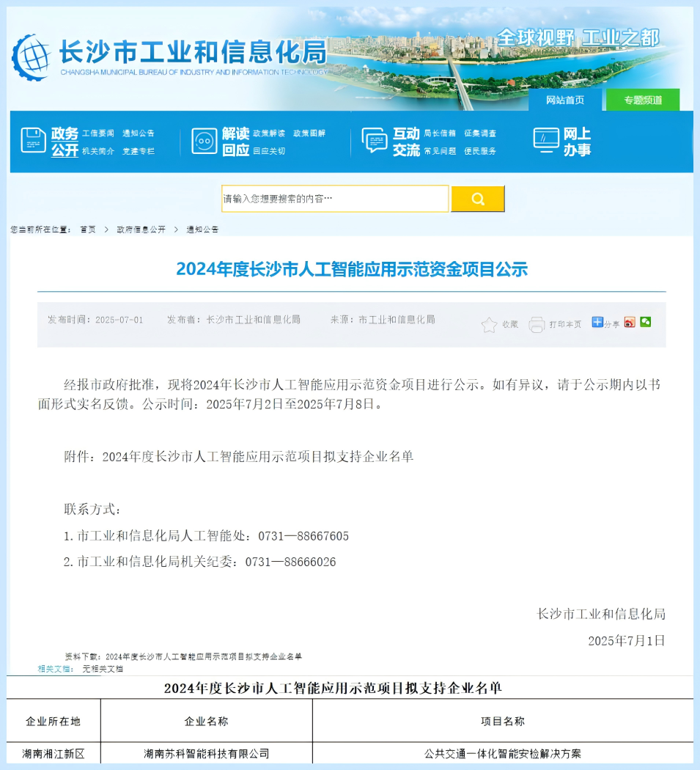The height and width of the screenshot is (770, 700).
Task: Download the attachment after 资料下载
Action: (x=204, y=656)
